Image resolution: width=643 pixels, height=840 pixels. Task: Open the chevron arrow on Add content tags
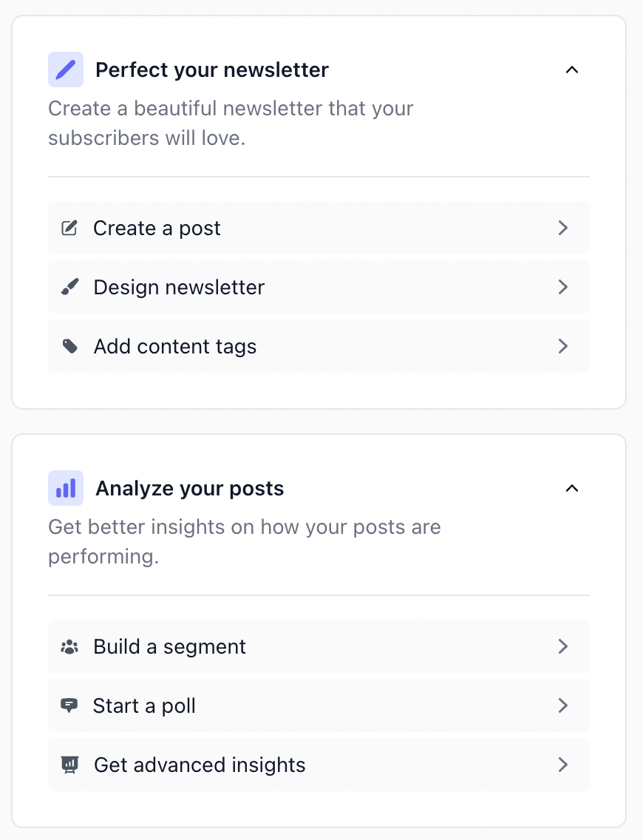[562, 346]
